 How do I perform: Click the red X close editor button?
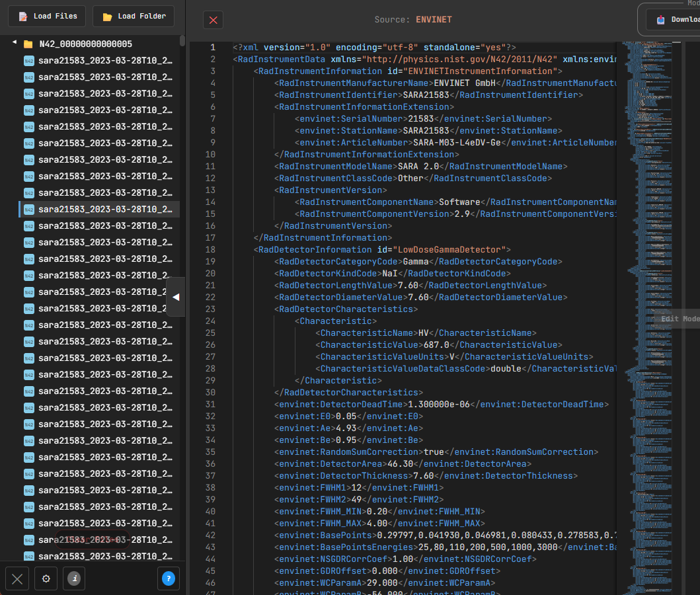(213, 20)
